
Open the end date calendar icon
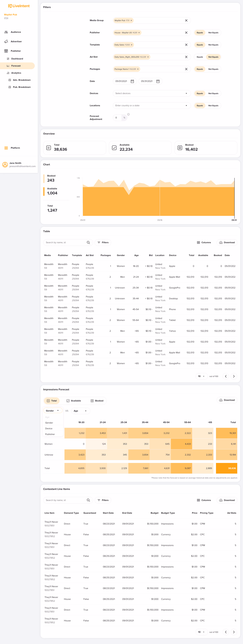pos(158,81)
